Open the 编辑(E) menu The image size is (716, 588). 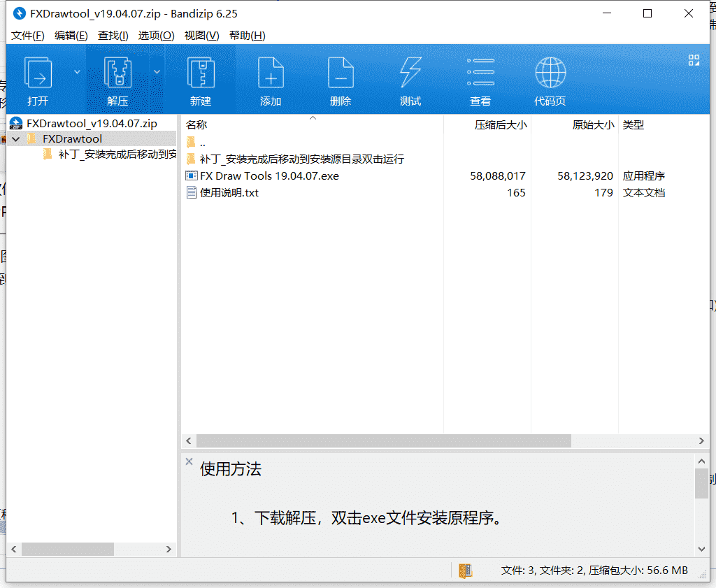(71, 36)
